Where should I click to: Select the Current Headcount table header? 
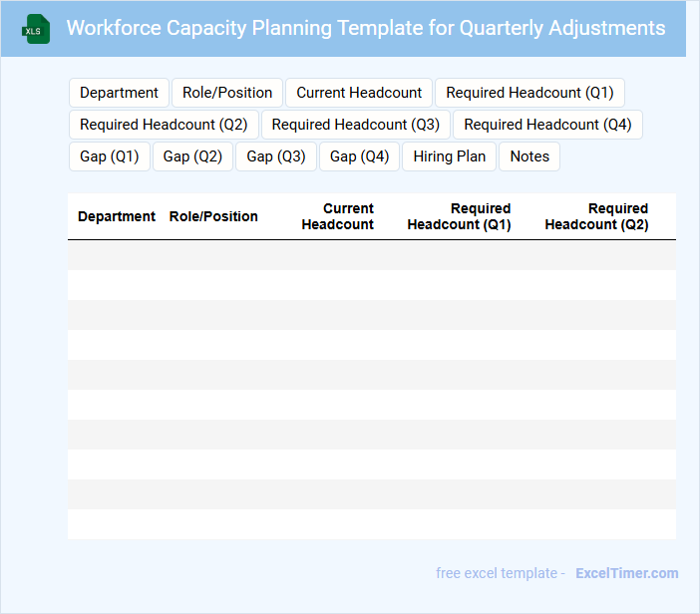(x=338, y=216)
